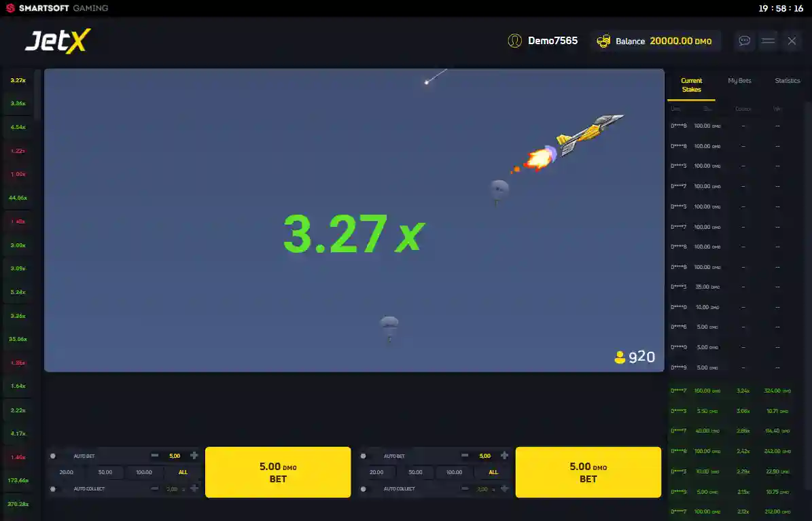The width and height of the screenshot is (812, 521).
Task: Open the Statistics tab
Action: (x=788, y=80)
